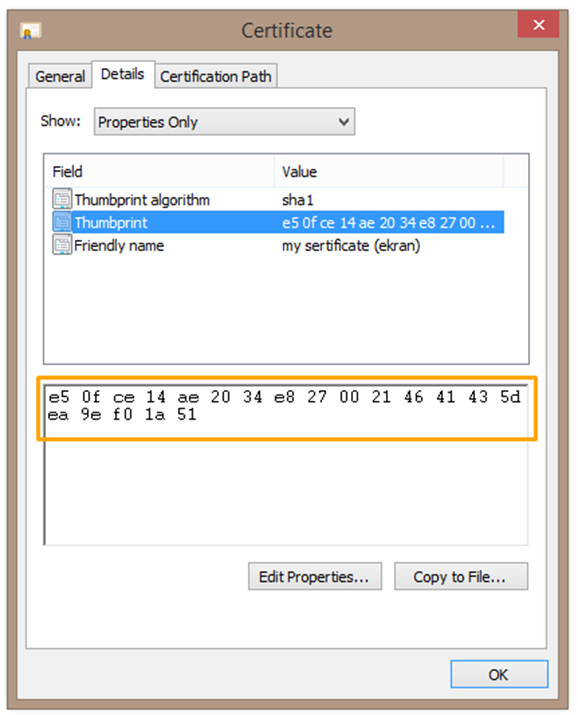This screenshot has width=578, height=715.
Task: Click the Copy to File button
Action: tap(461, 576)
